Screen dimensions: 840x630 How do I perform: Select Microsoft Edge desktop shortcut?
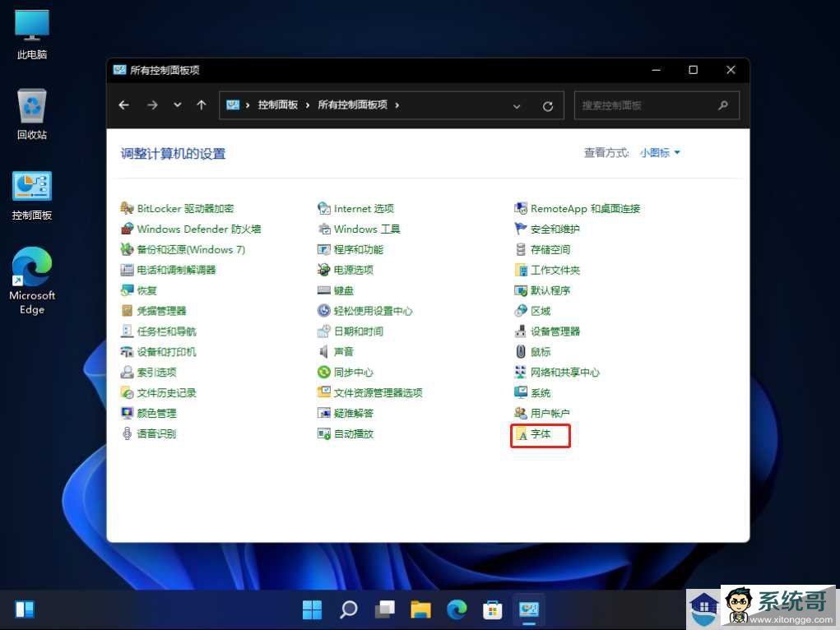32,280
